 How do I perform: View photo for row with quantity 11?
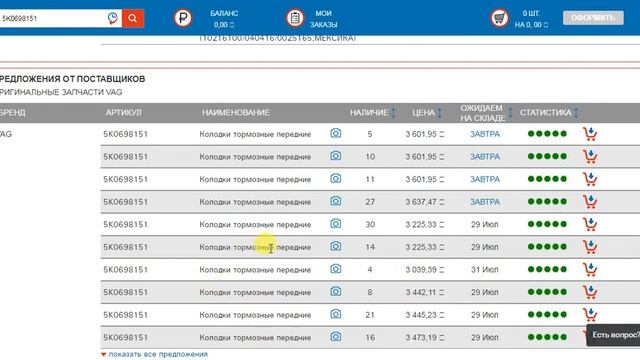click(336, 179)
